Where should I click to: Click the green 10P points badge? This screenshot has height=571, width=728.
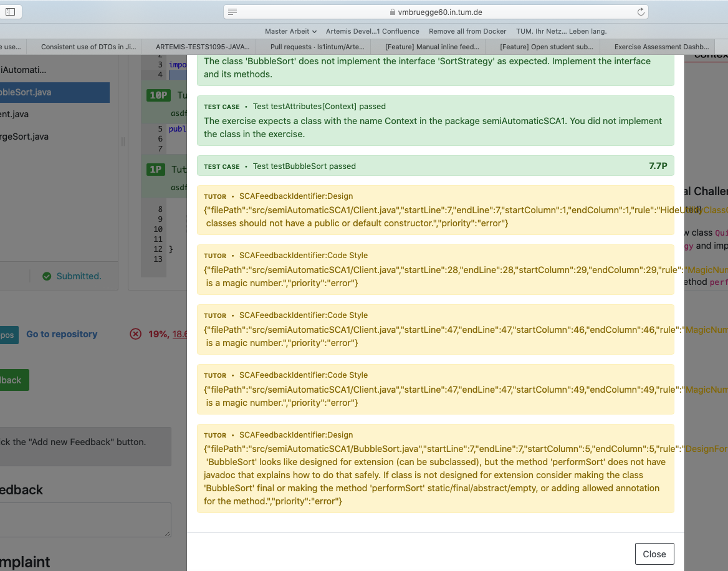pos(158,95)
